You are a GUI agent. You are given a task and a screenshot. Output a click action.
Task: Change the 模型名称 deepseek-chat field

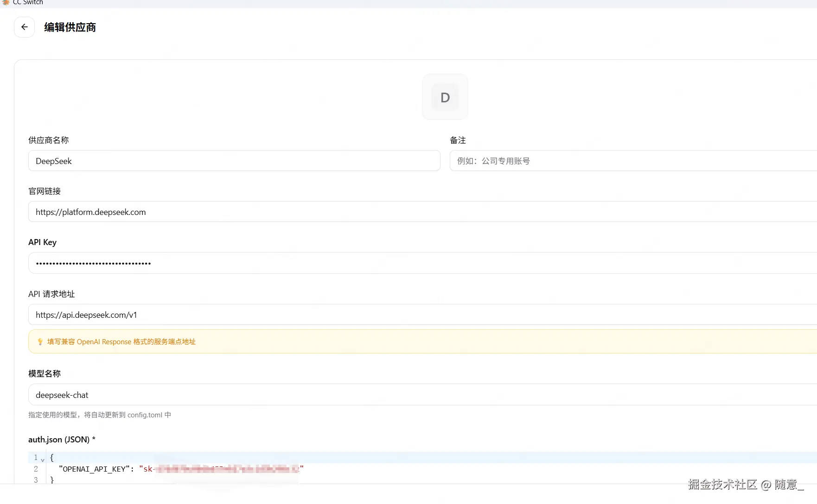(422, 395)
